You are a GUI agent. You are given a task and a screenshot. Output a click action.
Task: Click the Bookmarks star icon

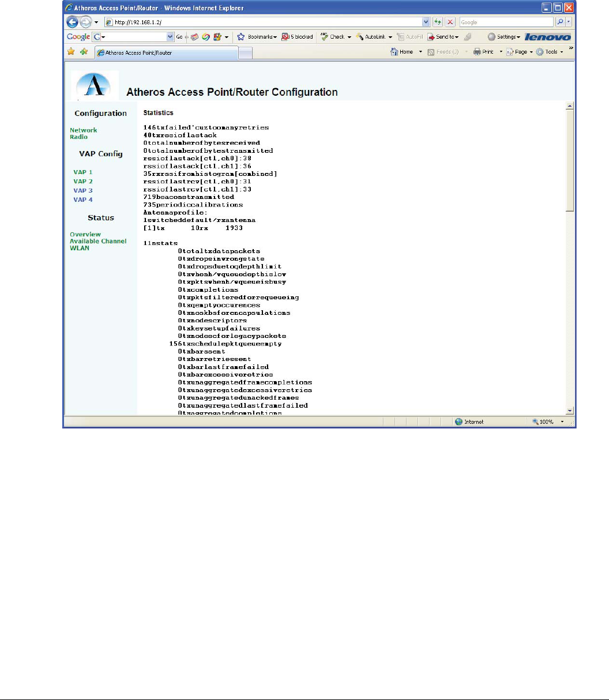tap(241, 37)
